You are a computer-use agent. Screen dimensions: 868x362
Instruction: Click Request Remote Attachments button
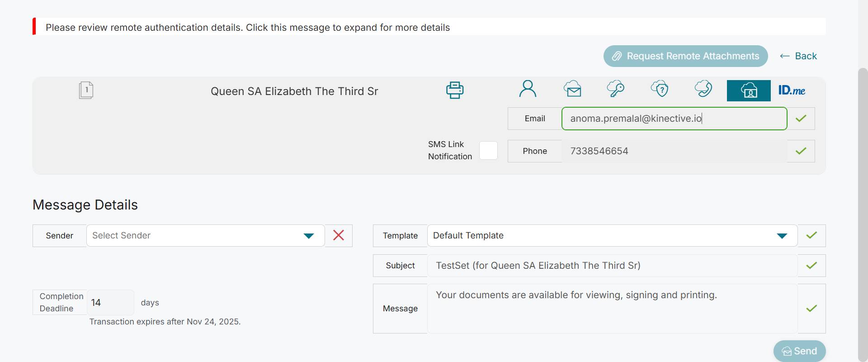point(685,56)
